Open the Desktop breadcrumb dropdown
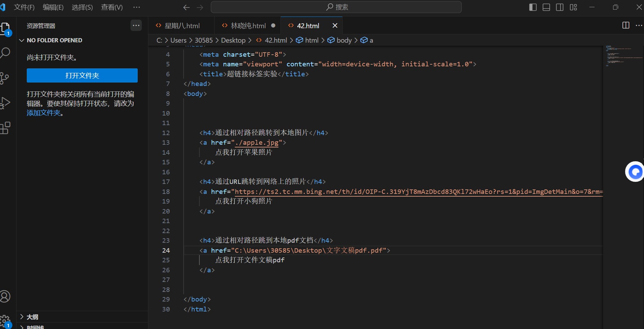644x329 pixels. (233, 40)
